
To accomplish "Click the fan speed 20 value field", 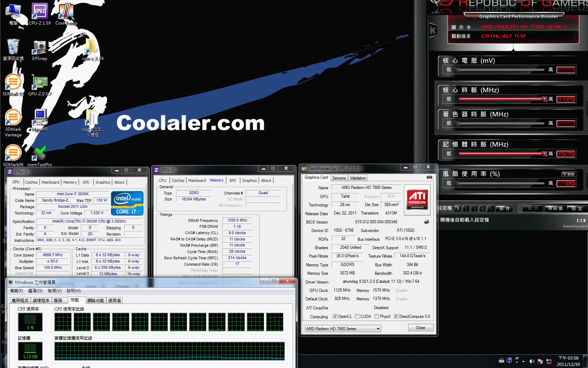I will pyautogui.click(x=566, y=183).
